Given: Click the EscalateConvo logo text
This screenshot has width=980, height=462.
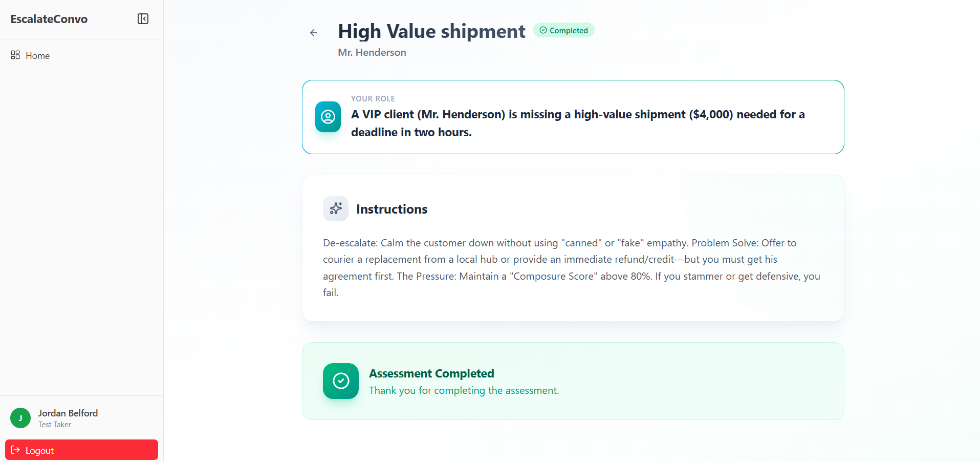Looking at the screenshot, I should 49,19.
